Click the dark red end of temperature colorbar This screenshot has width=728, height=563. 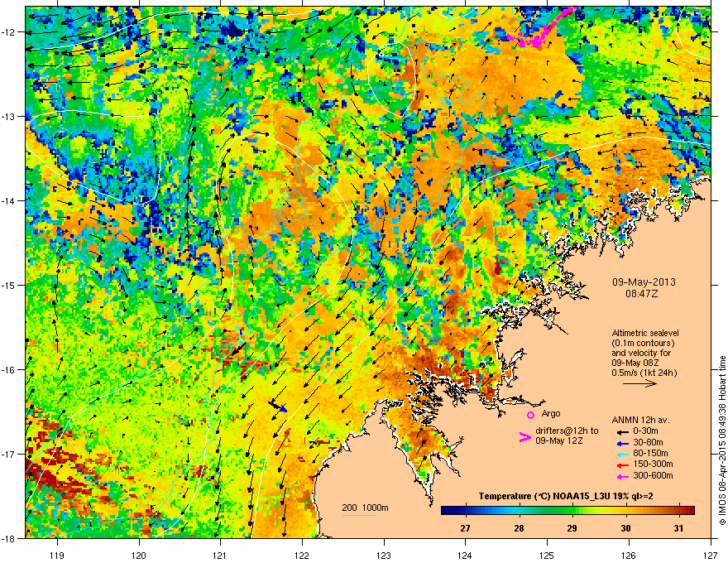point(689,510)
